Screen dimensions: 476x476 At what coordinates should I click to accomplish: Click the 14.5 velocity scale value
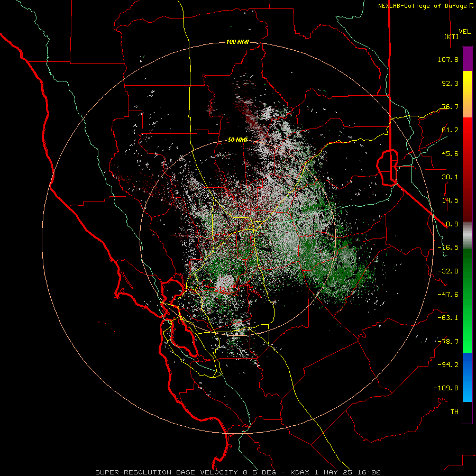pos(450,200)
